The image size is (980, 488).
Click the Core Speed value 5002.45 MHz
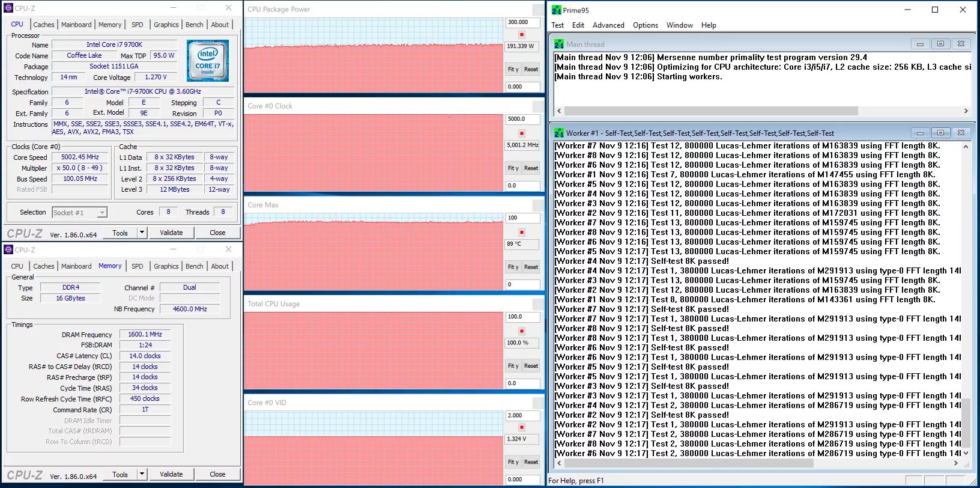80,157
